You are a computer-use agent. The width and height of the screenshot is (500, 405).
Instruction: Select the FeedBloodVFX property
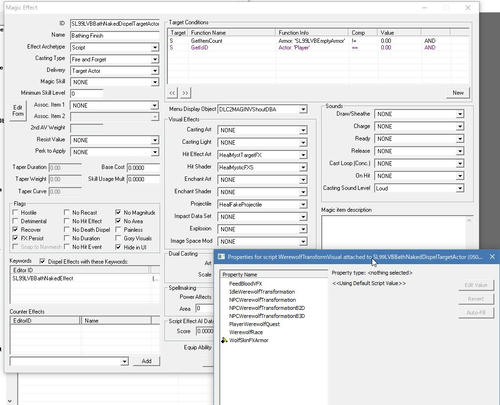[x=245, y=284]
